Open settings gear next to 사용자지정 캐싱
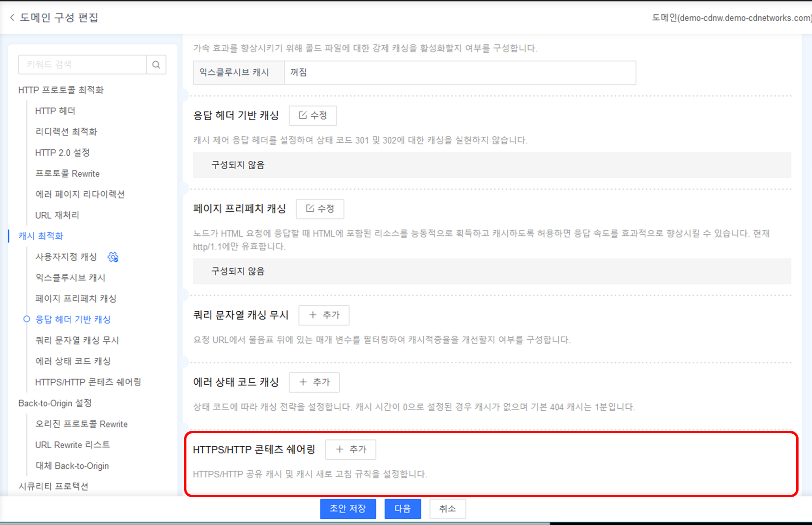This screenshot has width=812, height=525. click(x=113, y=257)
